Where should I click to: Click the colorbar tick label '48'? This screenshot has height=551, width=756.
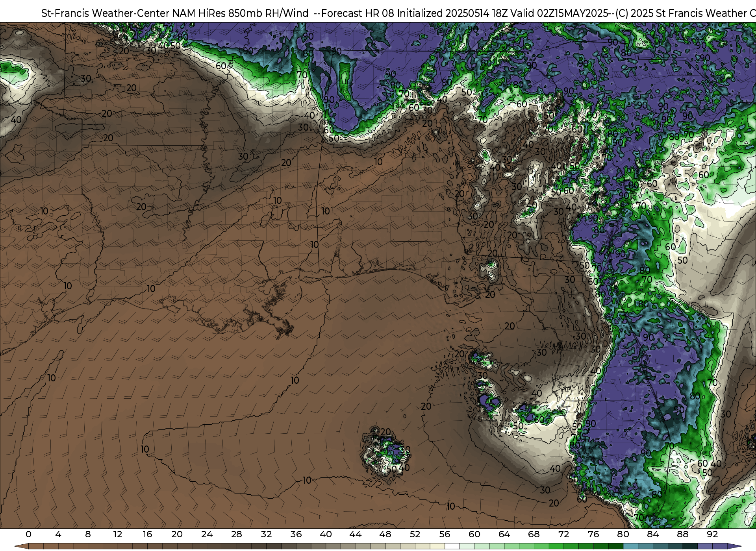coord(385,534)
